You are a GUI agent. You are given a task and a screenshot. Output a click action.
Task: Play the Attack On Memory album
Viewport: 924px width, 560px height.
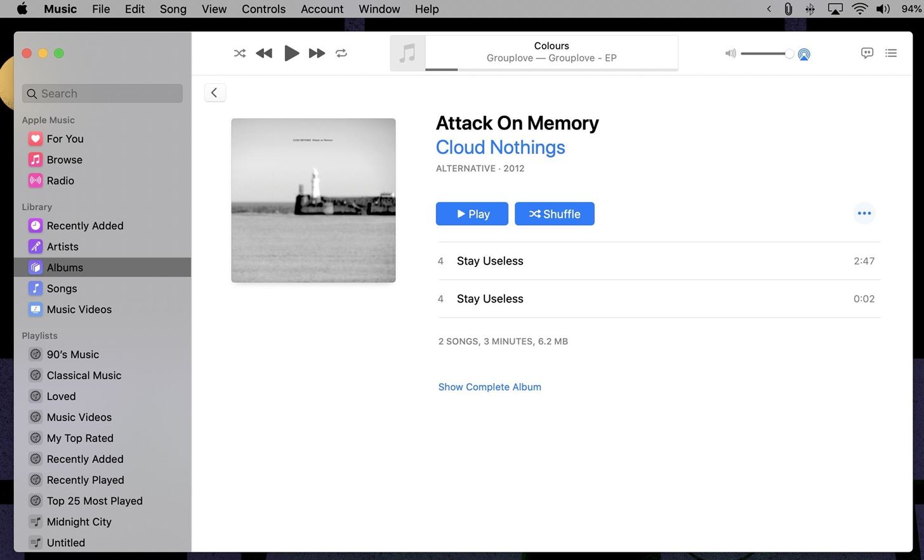tap(472, 214)
